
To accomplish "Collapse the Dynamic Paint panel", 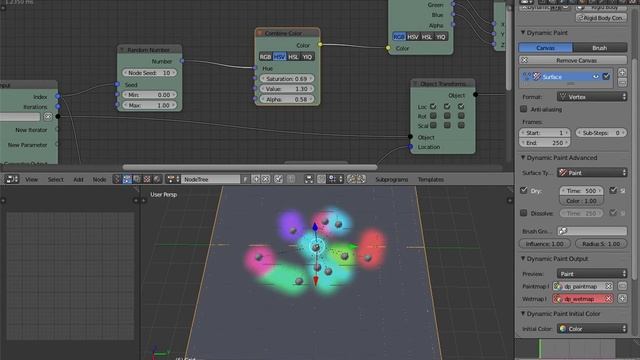I will (x=522, y=33).
